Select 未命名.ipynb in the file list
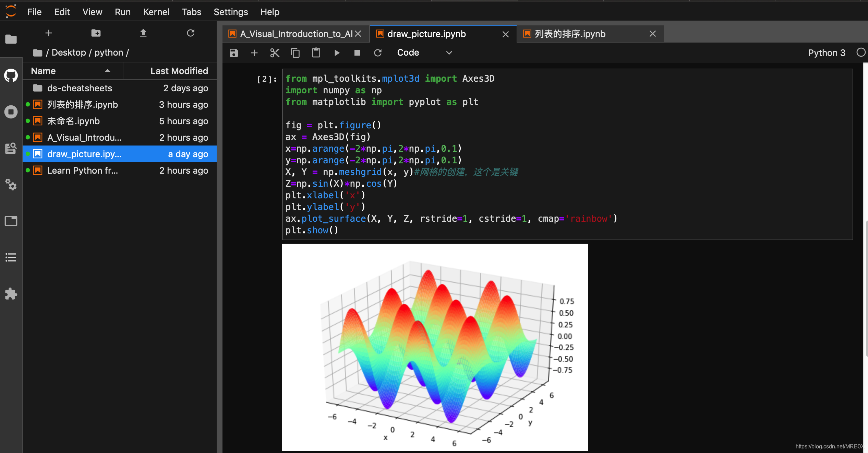The image size is (868, 453). (74, 121)
